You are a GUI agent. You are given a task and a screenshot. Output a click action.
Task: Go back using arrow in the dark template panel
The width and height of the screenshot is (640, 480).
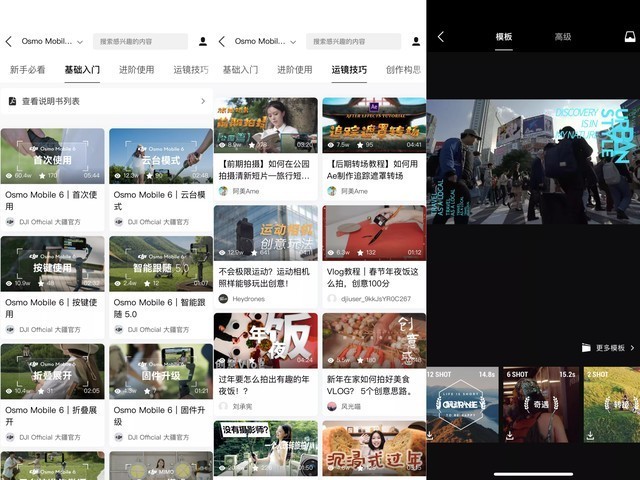point(441,37)
